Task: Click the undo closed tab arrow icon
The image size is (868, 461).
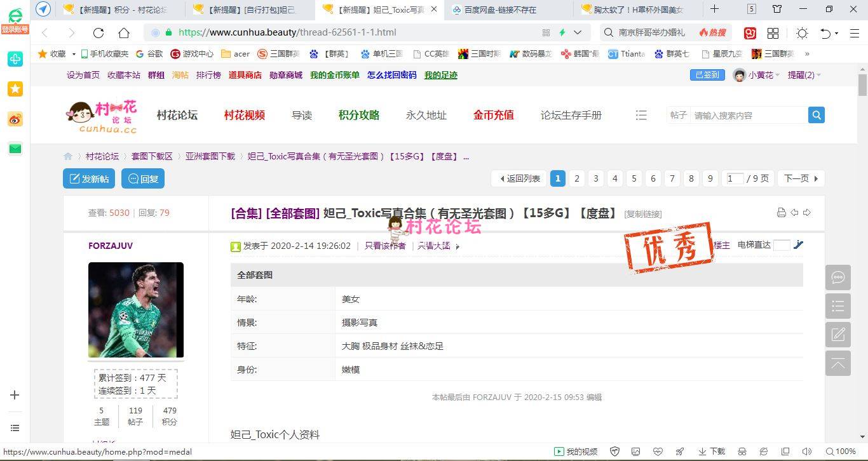Action: coord(825,33)
